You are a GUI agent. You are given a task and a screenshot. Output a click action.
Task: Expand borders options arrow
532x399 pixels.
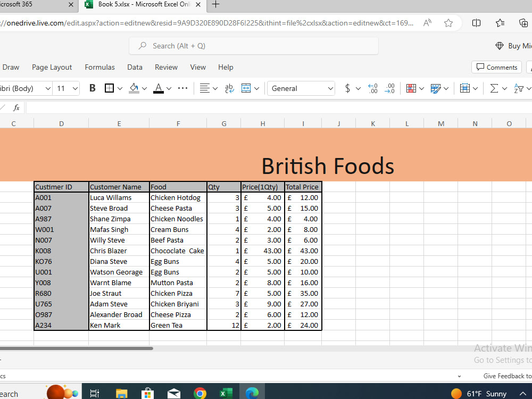pos(120,88)
